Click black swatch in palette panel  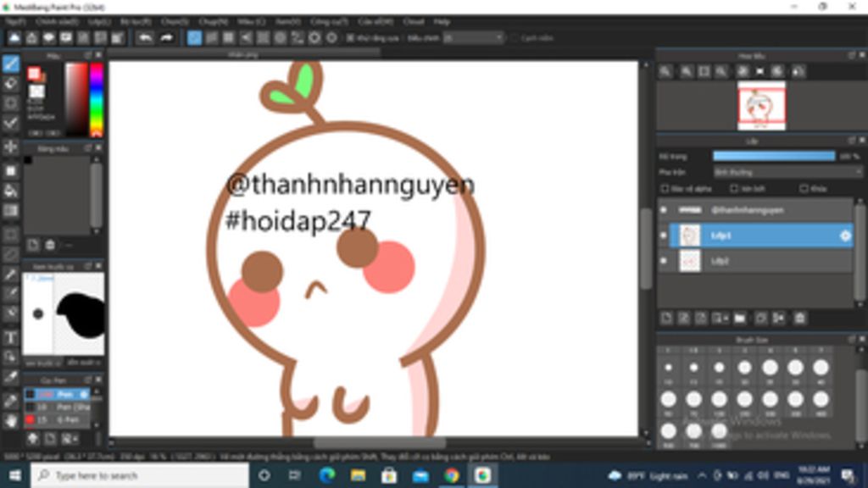(28, 160)
